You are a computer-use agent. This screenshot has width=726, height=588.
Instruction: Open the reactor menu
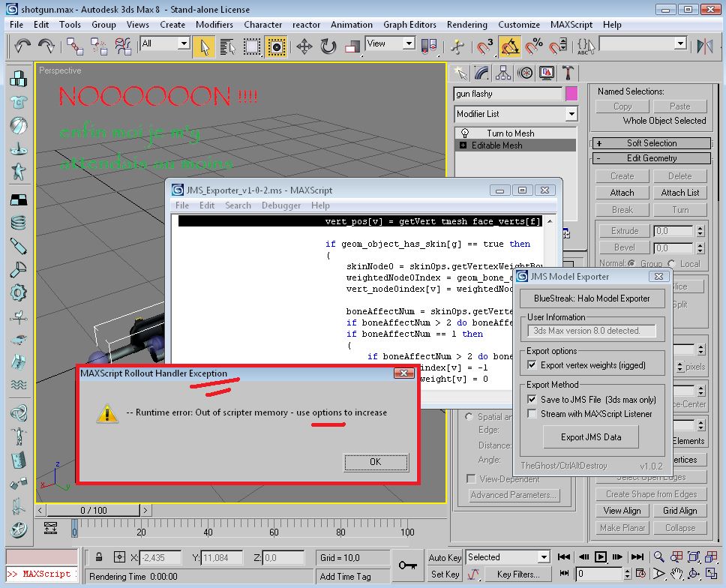[x=306, y=25]
